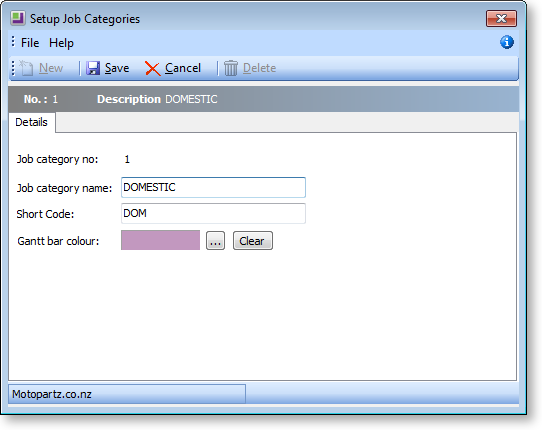Click the menu bar grip handle beside File
The width and height of the screenshot is (542, 430).
click(x=13, y=41)
